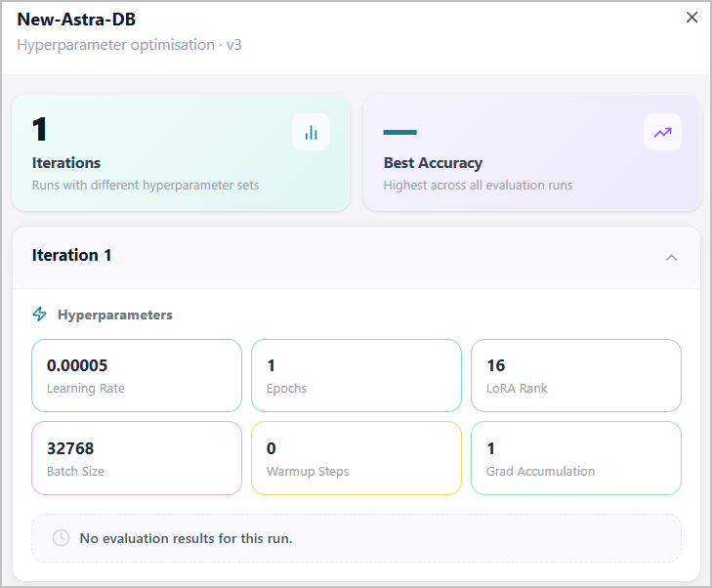Select the Grad Accumulation card
The height and width of the screenshot is (588, 712).
pos(576,458)
